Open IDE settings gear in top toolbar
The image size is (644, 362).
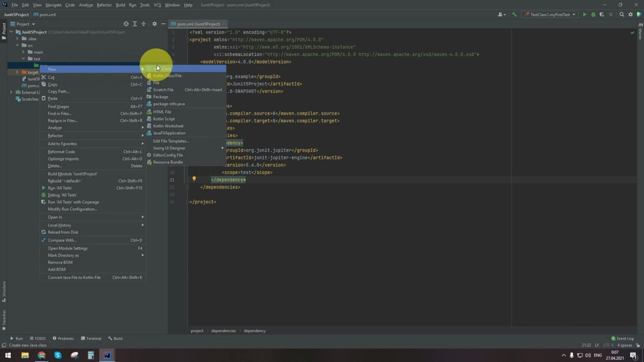630,14
